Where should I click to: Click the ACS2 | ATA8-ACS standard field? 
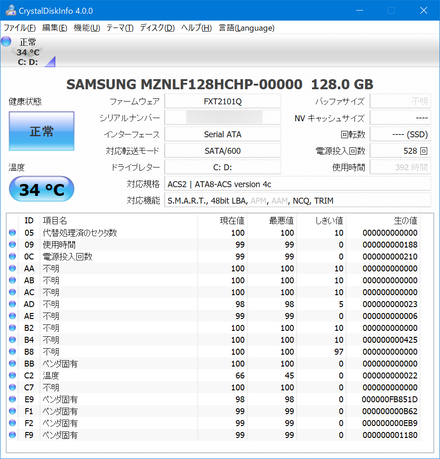[x=297, y=184]
